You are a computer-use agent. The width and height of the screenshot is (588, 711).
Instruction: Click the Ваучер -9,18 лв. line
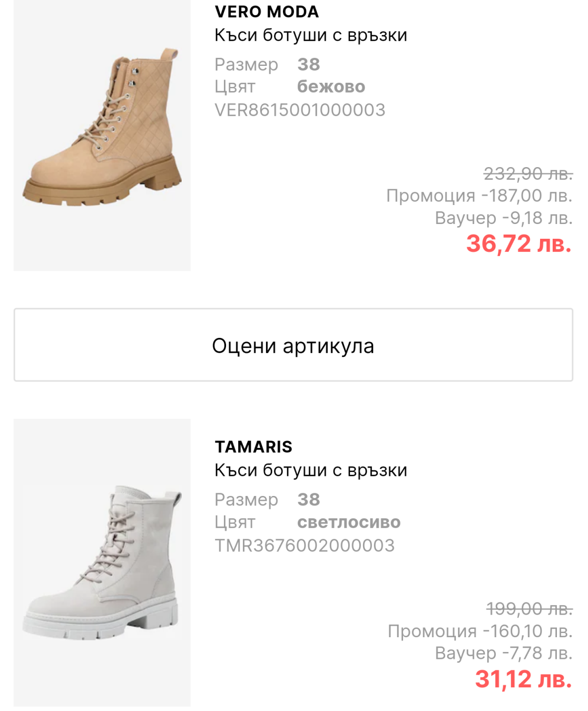[x=503, y=218]
